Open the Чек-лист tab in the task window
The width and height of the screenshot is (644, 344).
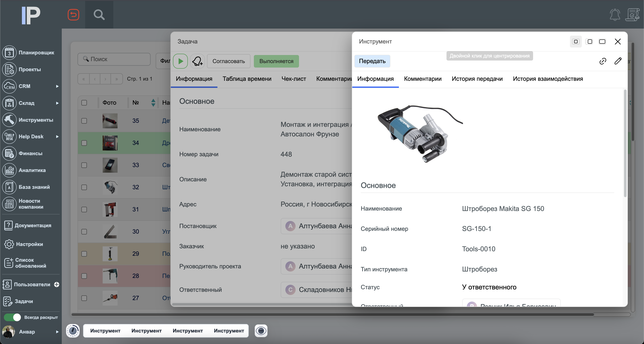(294, 79)
